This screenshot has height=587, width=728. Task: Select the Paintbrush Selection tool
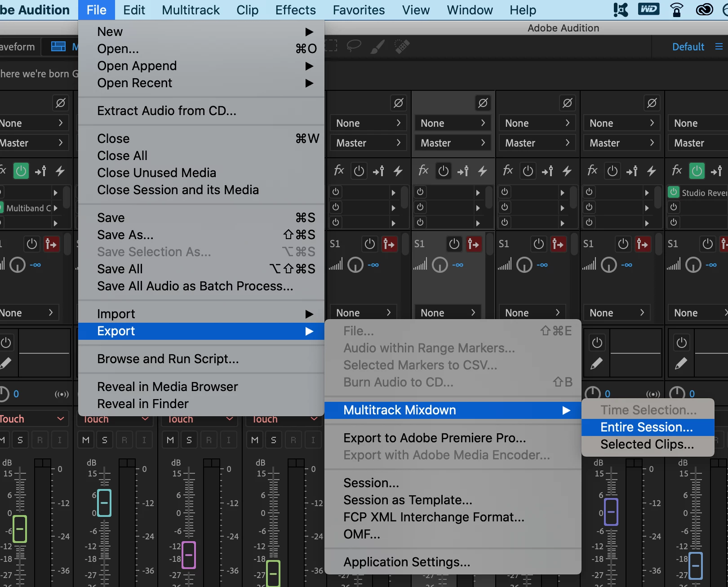[377, 46]
